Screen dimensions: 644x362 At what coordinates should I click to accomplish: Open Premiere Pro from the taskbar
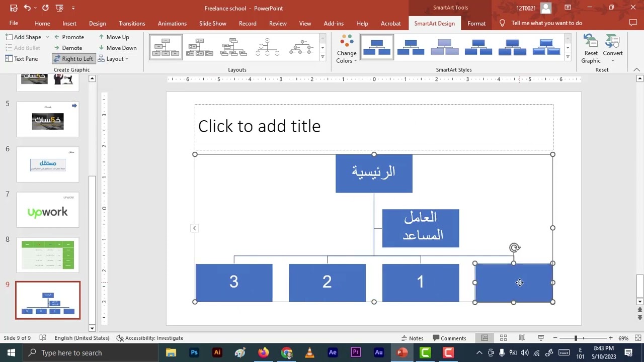356,353
